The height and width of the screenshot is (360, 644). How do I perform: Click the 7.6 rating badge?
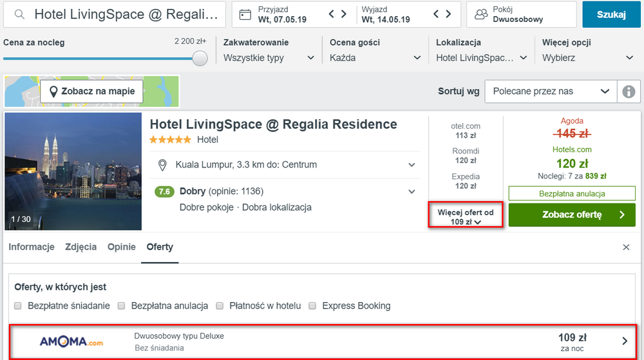(164, 192)
